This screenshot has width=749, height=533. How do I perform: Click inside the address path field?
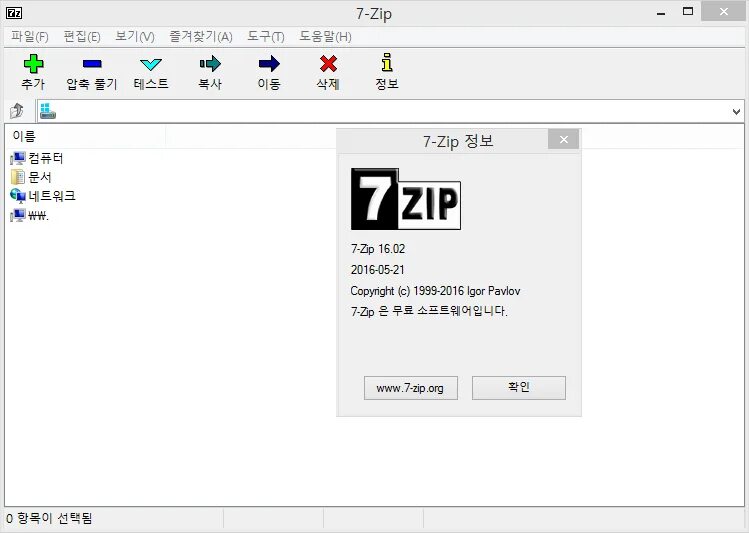(392, 111)
